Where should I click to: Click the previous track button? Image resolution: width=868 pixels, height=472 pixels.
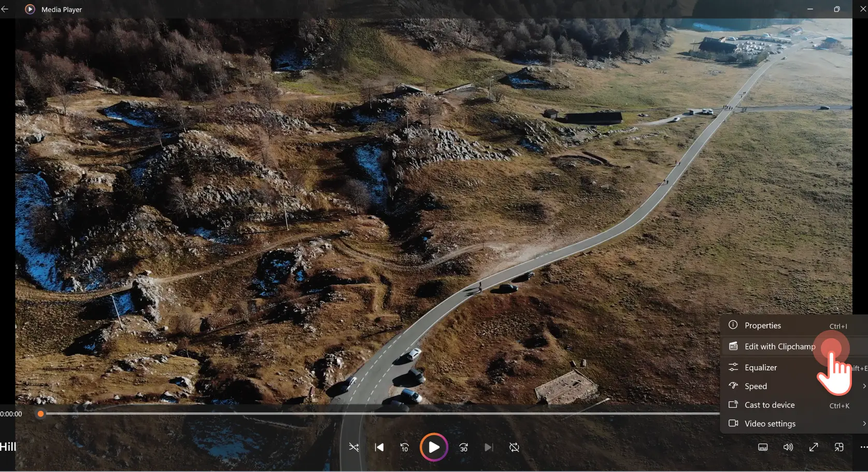point(379,447)
